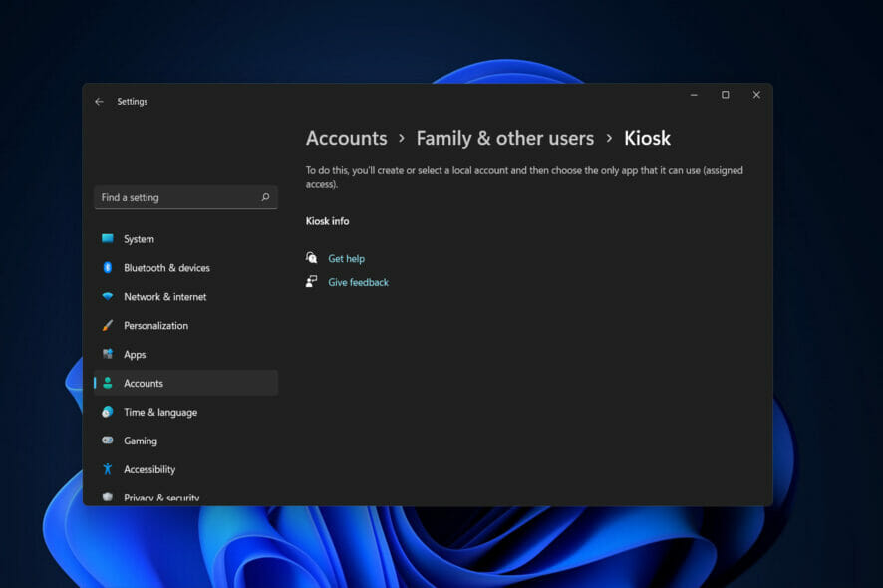Screen dimensions: 883x588
Task: Navigate to Accounts breadcrumb
Action: [347, 138]
